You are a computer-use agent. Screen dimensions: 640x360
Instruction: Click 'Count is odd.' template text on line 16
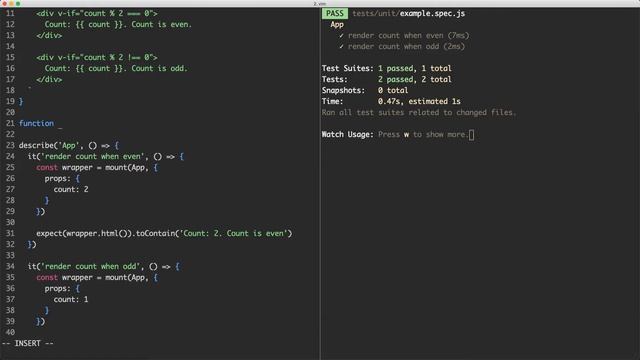tap(159, 68)
